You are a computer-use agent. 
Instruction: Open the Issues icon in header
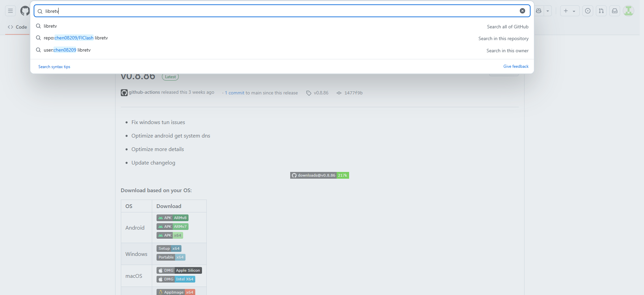pyautogui.click(x=588, y=11)
